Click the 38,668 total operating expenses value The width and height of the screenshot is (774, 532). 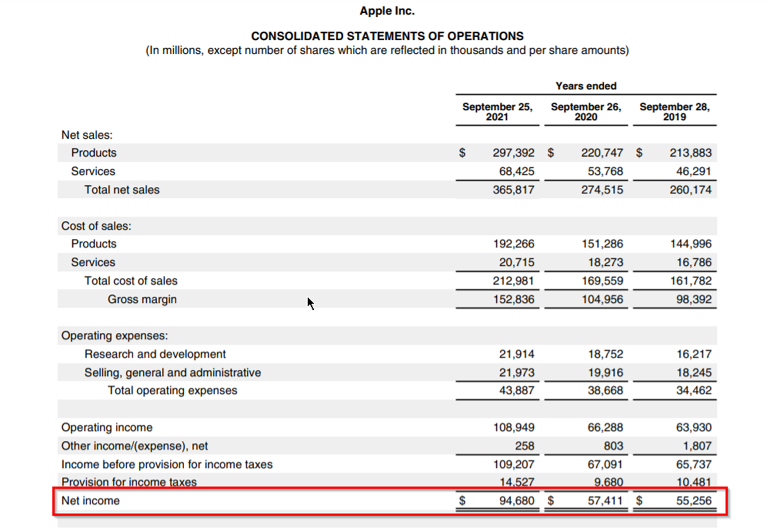[x=605, y=390]
